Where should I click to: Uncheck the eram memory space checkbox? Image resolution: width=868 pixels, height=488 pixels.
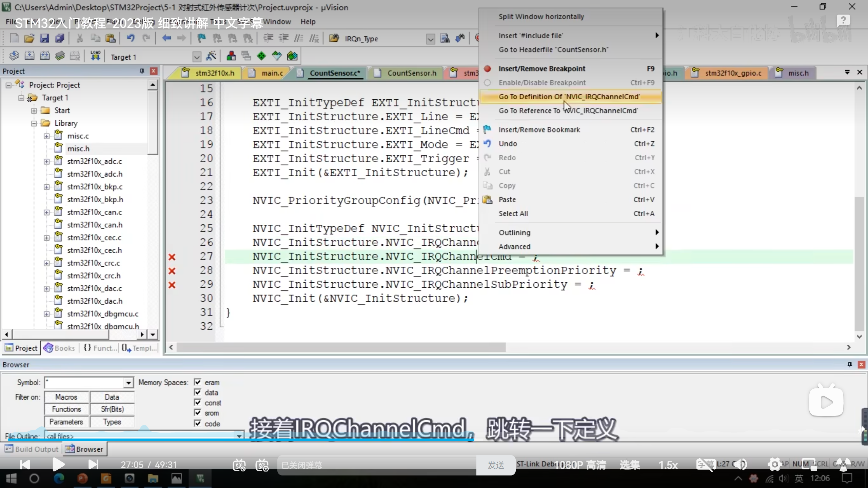coord(198,382)
